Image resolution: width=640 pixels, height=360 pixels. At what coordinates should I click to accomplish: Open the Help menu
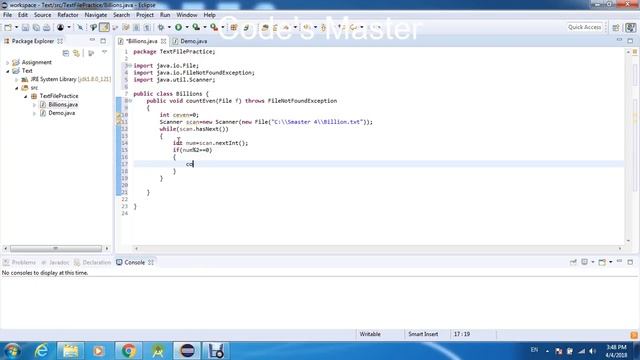(210, 15)
